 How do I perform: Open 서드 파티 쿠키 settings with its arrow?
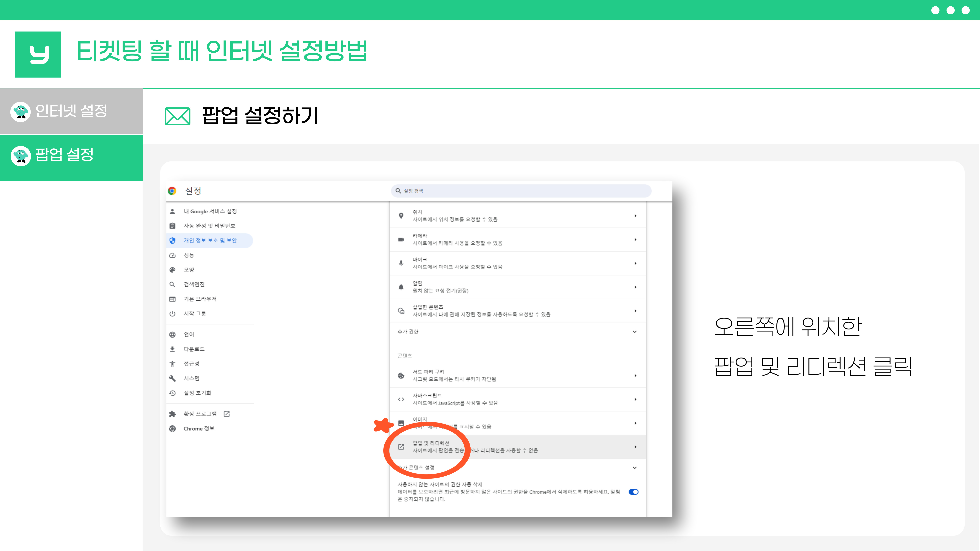pos(635,376)
